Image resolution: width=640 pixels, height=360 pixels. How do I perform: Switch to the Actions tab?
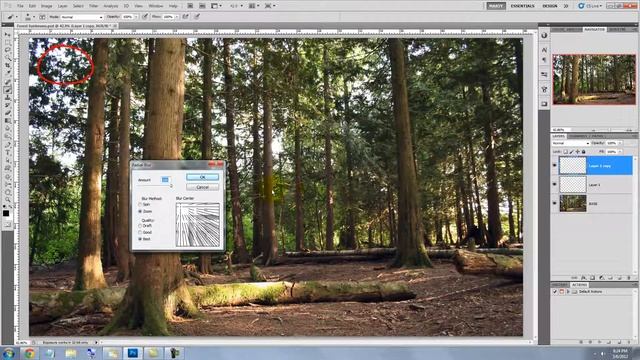tap(579, 284)
